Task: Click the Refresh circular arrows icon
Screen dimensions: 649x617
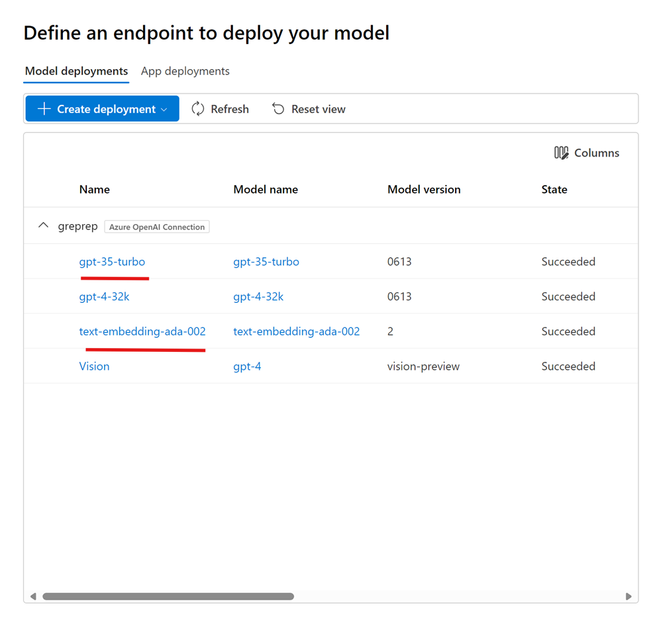Action: (x=198, y=109)
